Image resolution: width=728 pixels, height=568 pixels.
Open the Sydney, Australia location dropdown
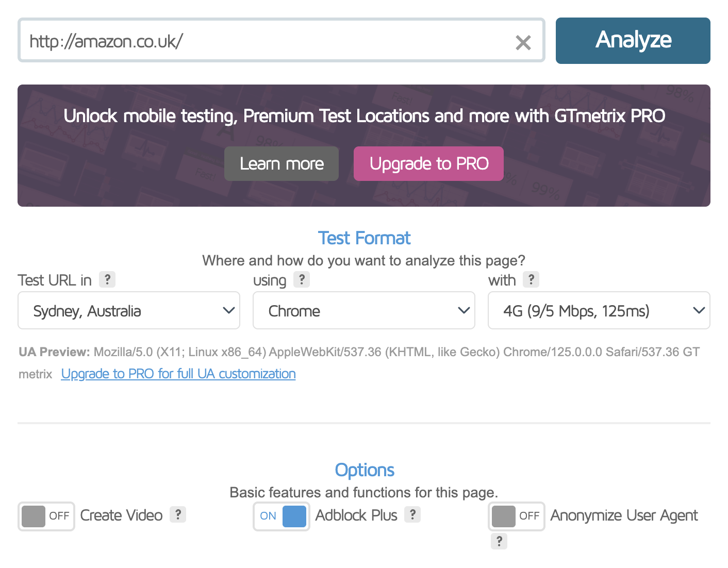coord(129,310)
